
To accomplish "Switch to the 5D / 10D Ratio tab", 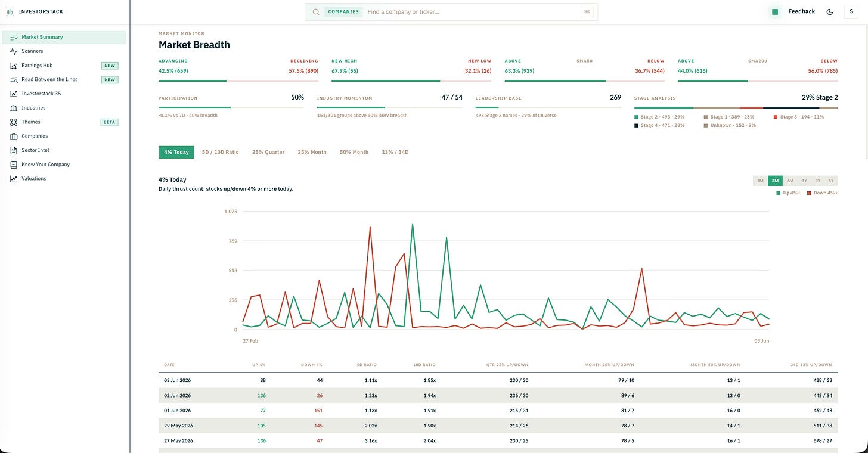I will [x=220, y=152].
